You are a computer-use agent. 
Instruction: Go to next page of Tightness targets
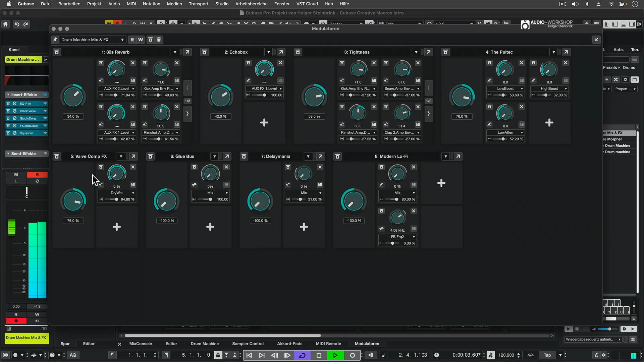428,114
